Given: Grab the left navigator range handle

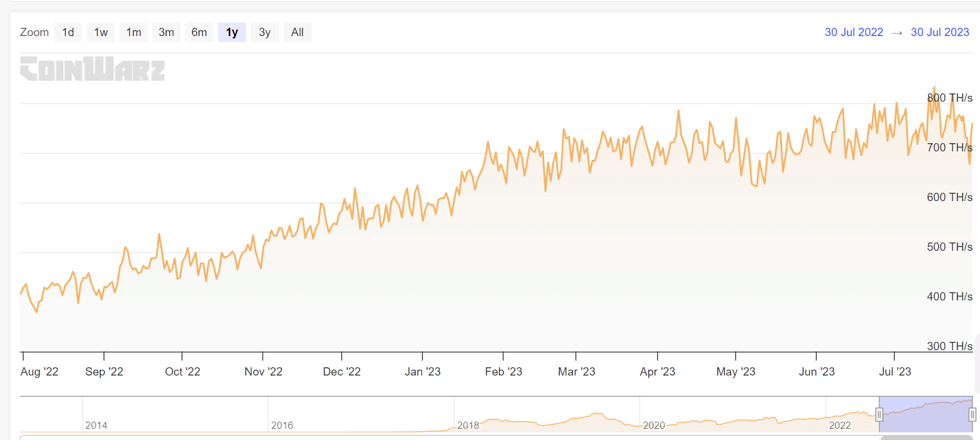Looking at the screenshot, I should (879, 415).
